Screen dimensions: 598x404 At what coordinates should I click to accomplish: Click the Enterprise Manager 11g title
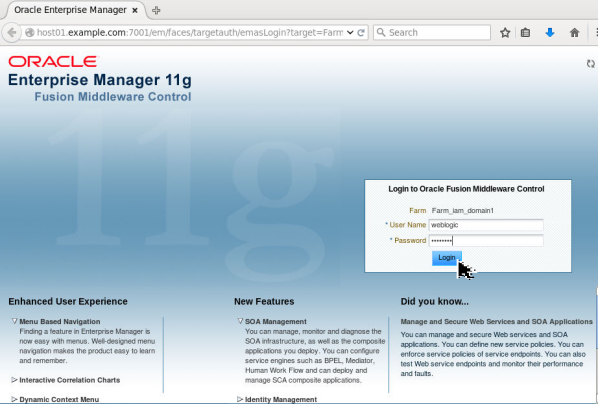pos(100,80)
